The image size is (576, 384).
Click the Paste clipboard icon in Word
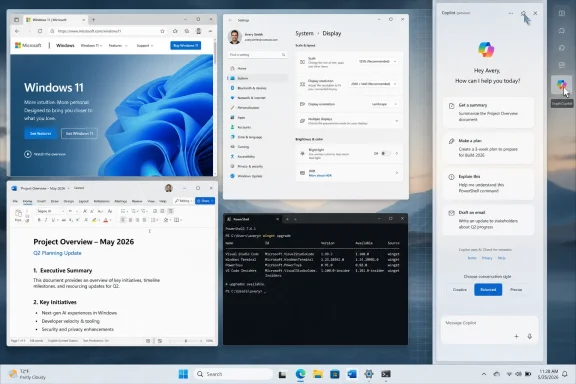(x=18, y=214)
